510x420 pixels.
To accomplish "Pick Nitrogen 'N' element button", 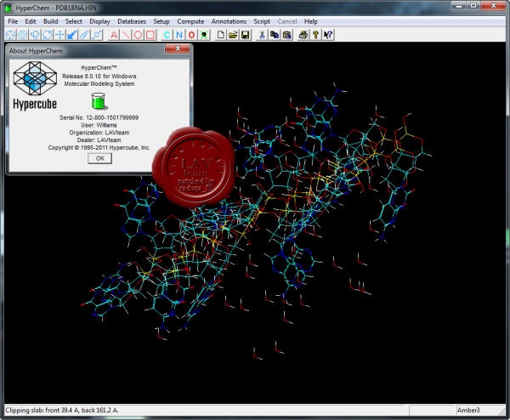I will coord(179,35).
